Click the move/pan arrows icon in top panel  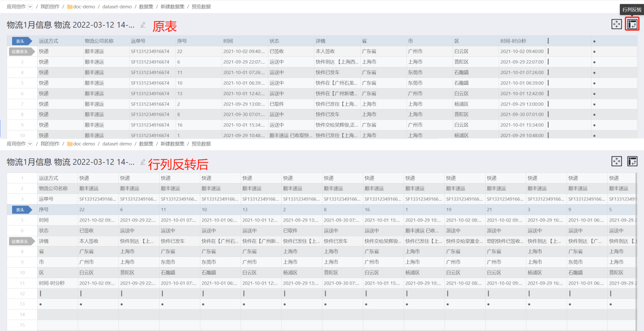[617, 24]
